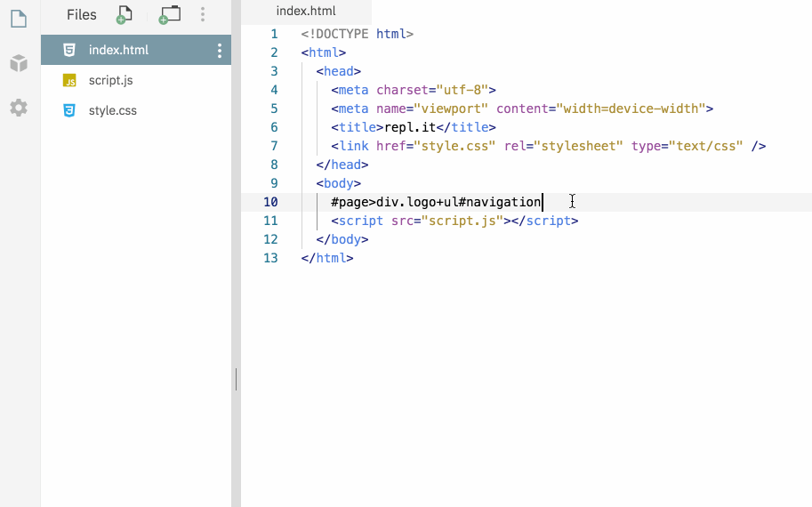Place cursor in the Emmet abbreviation line

tap(436, 202)
